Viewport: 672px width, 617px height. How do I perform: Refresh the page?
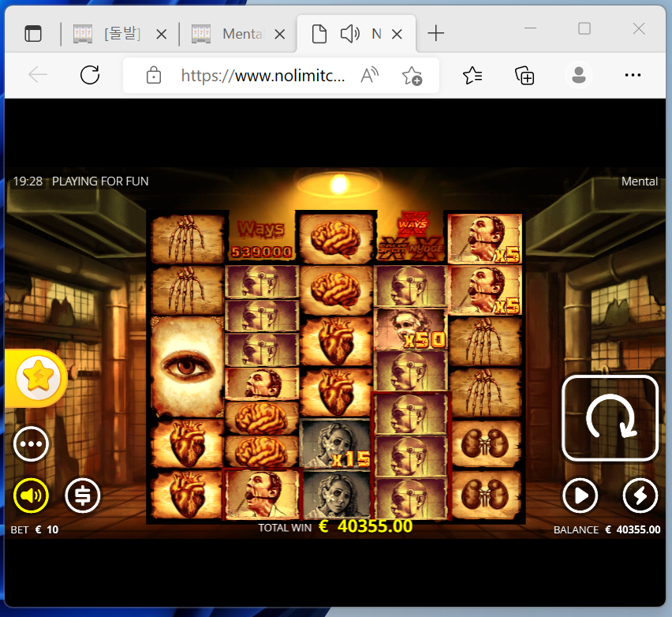click(x=90, y=75)
